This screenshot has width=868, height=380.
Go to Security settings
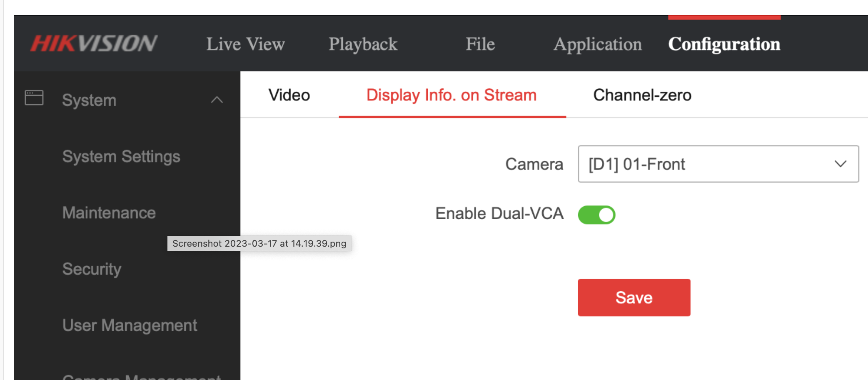point(92,269)
